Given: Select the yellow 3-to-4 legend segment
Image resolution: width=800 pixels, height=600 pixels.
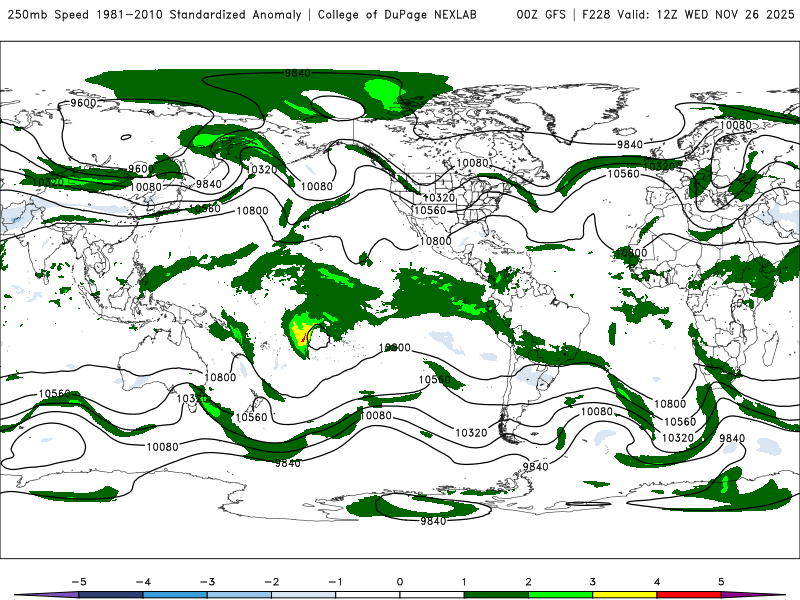Looking at the screenshot, I should coord(624,595).
